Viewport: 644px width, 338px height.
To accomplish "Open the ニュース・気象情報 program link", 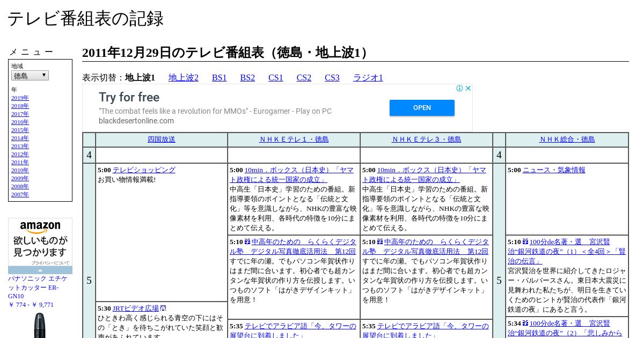I will (554, 170).
